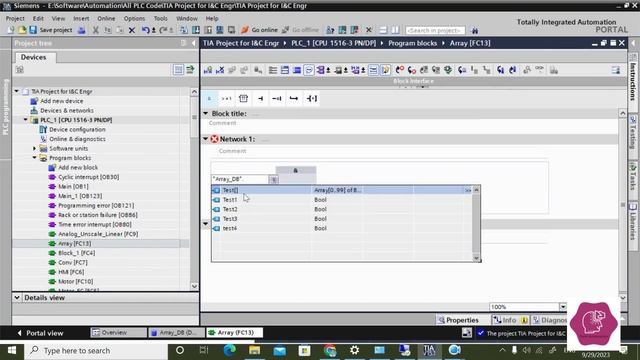
Task: Insert normally open contact icon
Action: pos(260,98)
